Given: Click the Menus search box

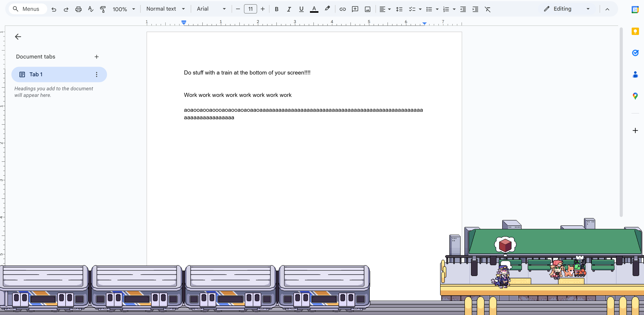Looking at the screenshot, I should pyautogui.click(x=28, y=9).
